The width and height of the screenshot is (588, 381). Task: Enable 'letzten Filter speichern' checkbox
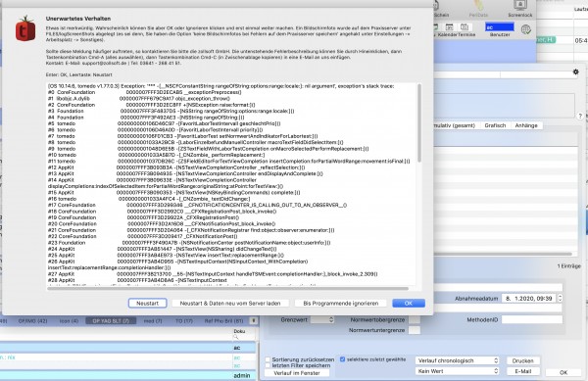tap(268, 365)
